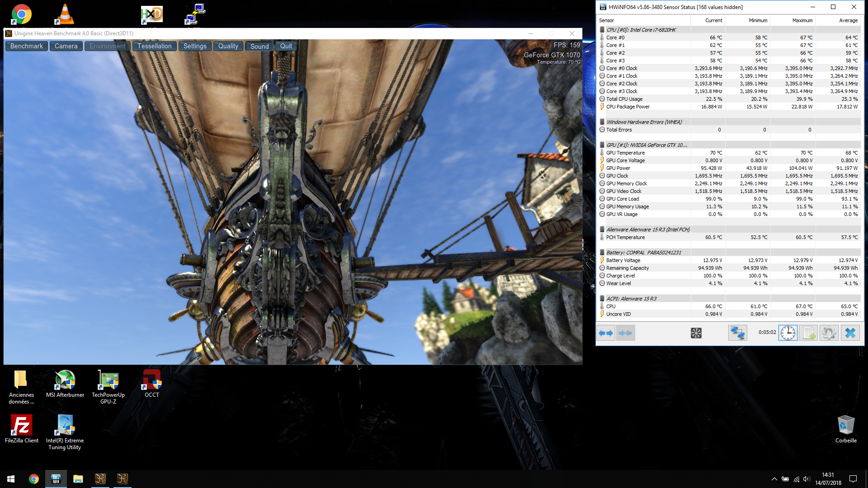Toggle Sound button in Heaven
Screen dimensions: 868x488
tap(259, 46)
